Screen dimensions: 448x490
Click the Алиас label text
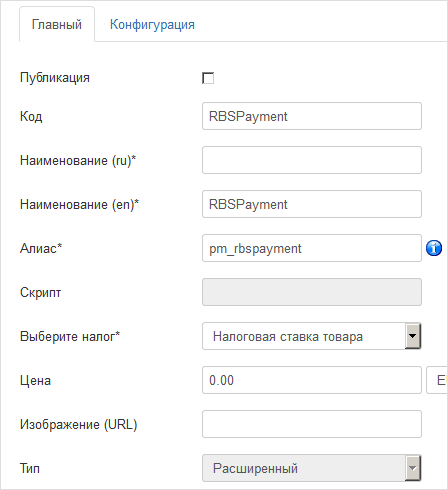(41, 248)
